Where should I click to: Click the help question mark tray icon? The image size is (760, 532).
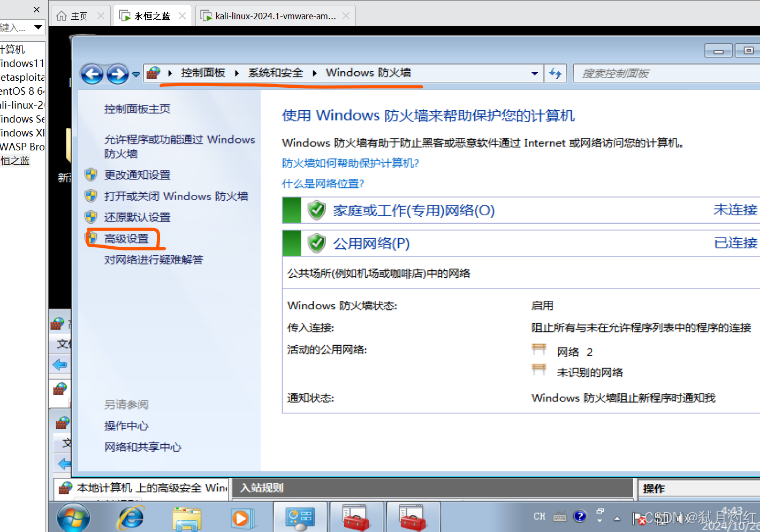[580, 516]
